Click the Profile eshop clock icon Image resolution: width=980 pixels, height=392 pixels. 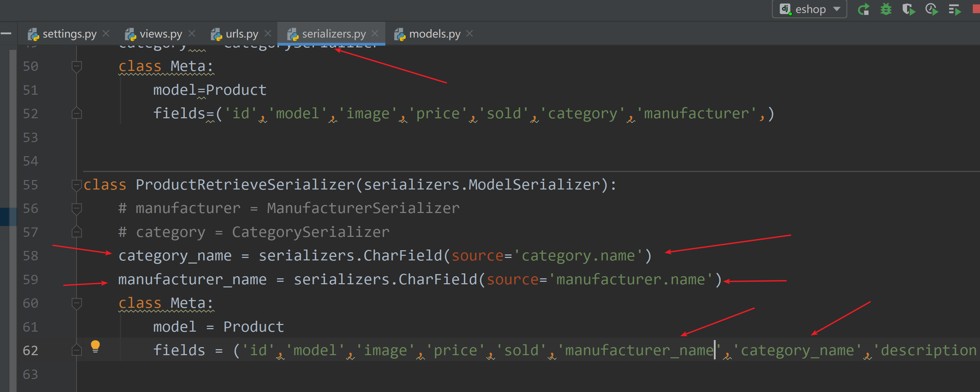(931, 9)
